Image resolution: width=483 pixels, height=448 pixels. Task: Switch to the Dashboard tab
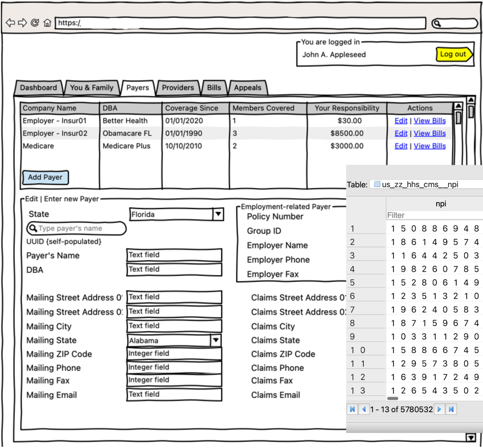tap(38, 87)
